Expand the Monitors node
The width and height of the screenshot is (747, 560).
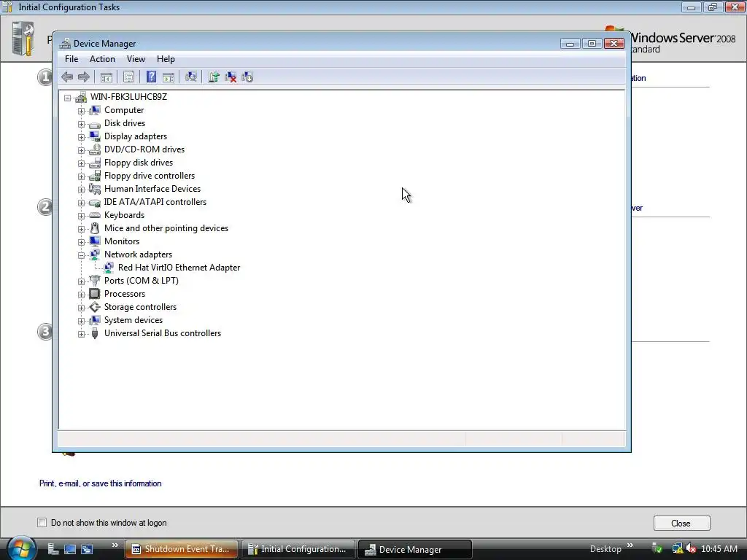82,242
